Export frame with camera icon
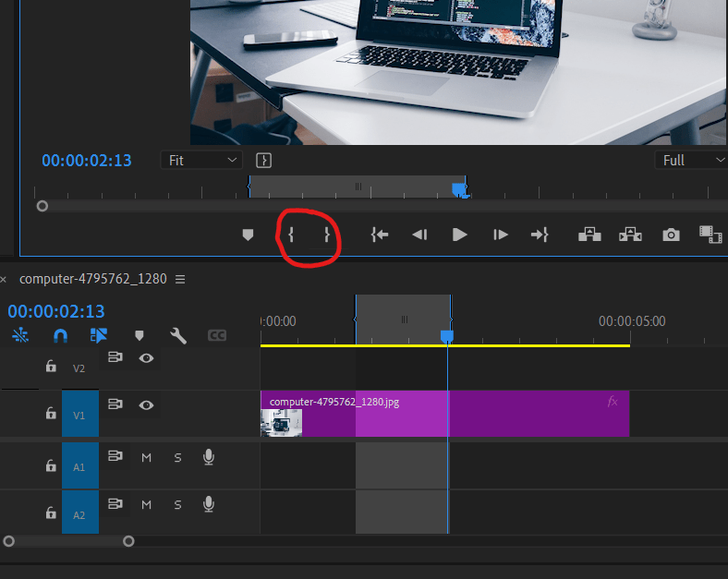The image size is (728, 579). (672, 235)
